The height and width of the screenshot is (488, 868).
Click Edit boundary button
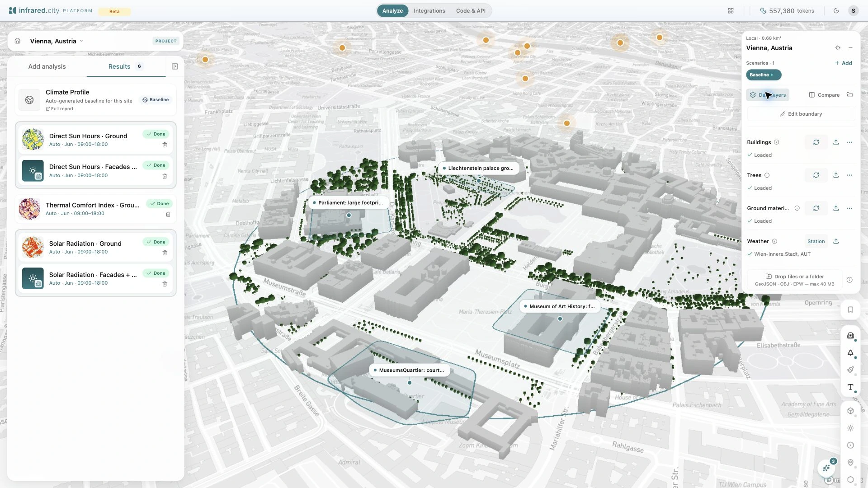tap(801, 114)
